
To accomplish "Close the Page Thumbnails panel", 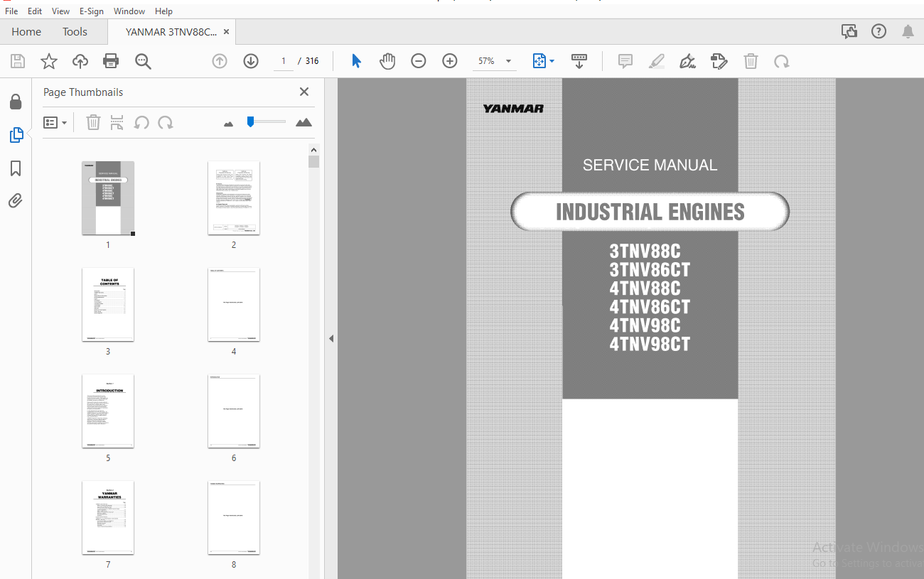I will click(304, 92).
